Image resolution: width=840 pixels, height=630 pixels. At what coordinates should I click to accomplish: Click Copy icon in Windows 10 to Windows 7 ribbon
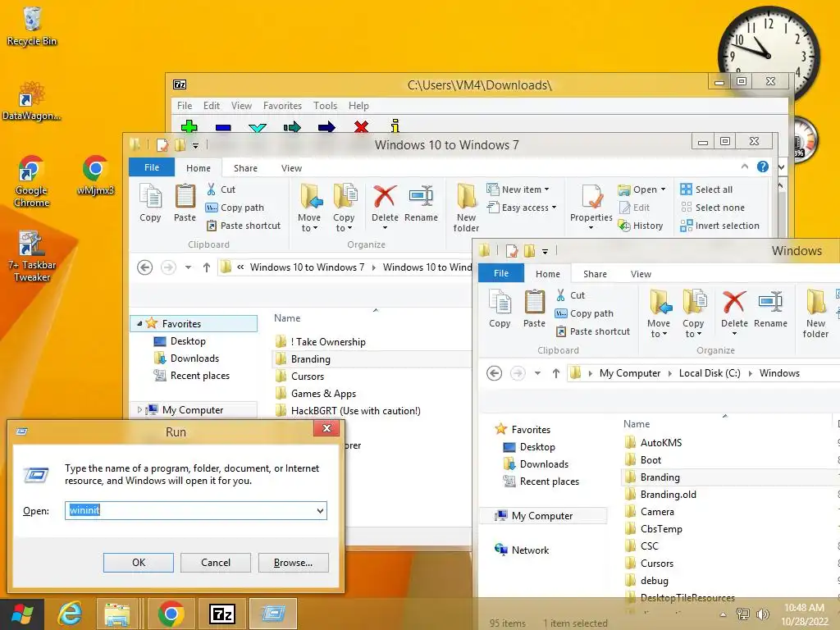tap(150, 203)
